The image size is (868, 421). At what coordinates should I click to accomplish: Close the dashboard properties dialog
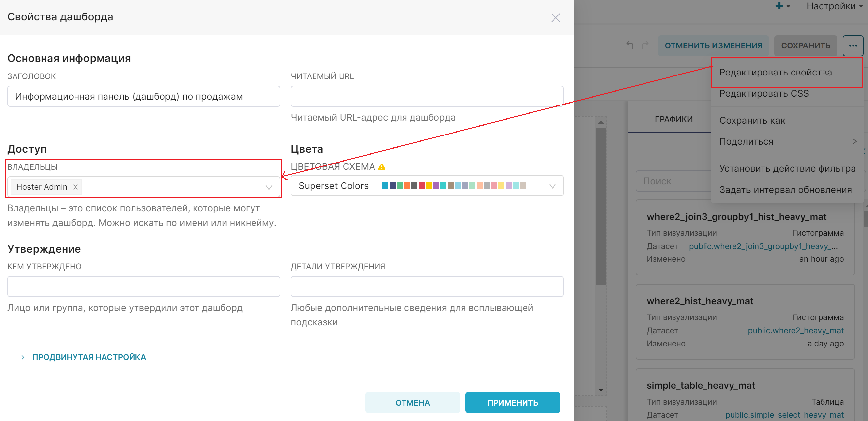555,17
